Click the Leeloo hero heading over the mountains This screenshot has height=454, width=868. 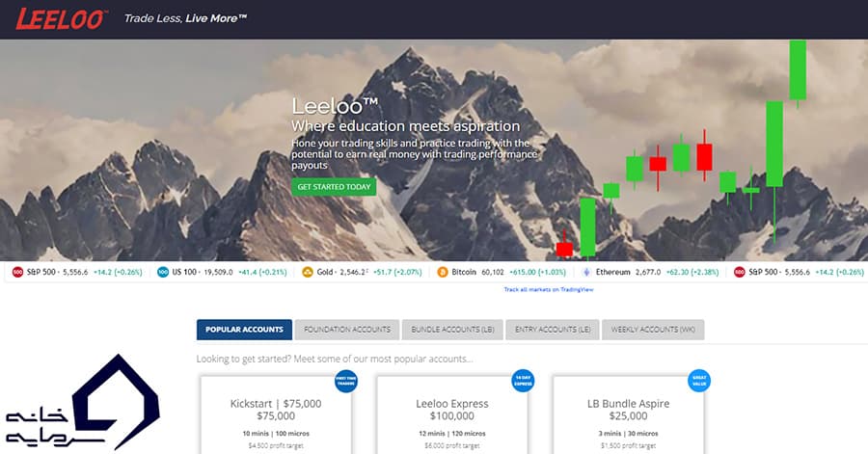click(x=335, y=106)
